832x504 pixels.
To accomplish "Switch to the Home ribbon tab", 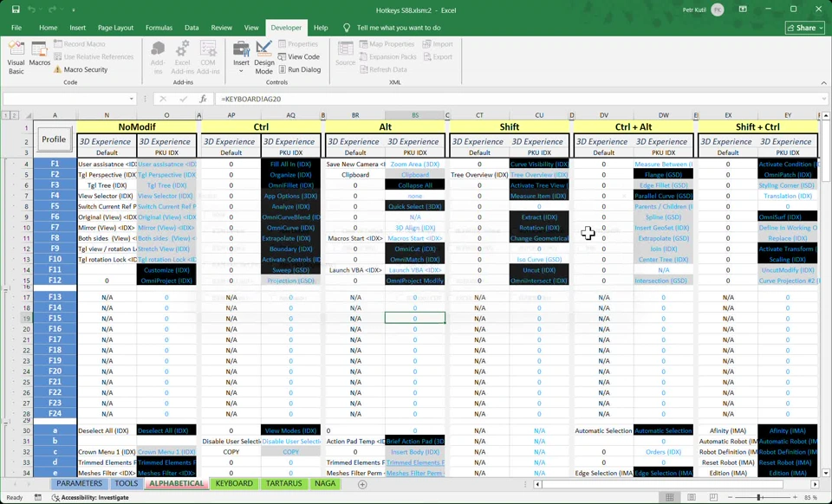I will point(48,28).
